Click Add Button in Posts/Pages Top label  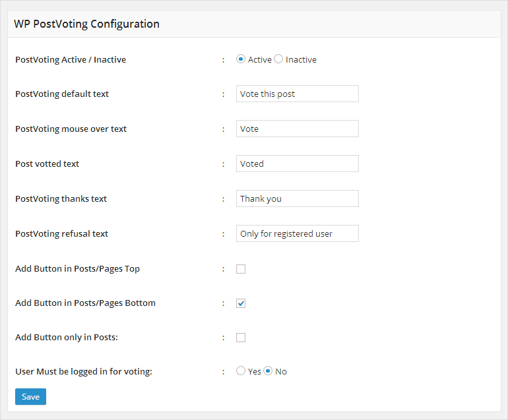(x=77, y=269)
